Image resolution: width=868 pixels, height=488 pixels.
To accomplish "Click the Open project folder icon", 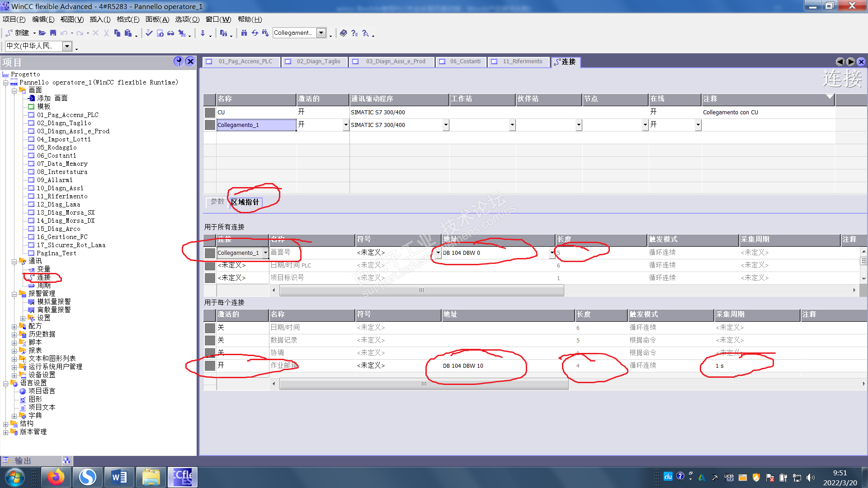I will click(x=42, y=33).
